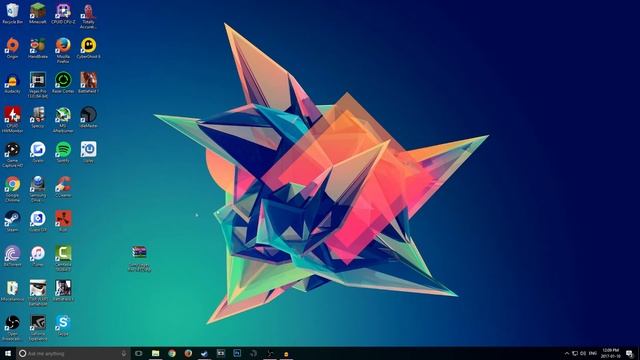Open Task View from the taskbar
Viewport: 640px width, 360px height.
click(x=139, y=353)
